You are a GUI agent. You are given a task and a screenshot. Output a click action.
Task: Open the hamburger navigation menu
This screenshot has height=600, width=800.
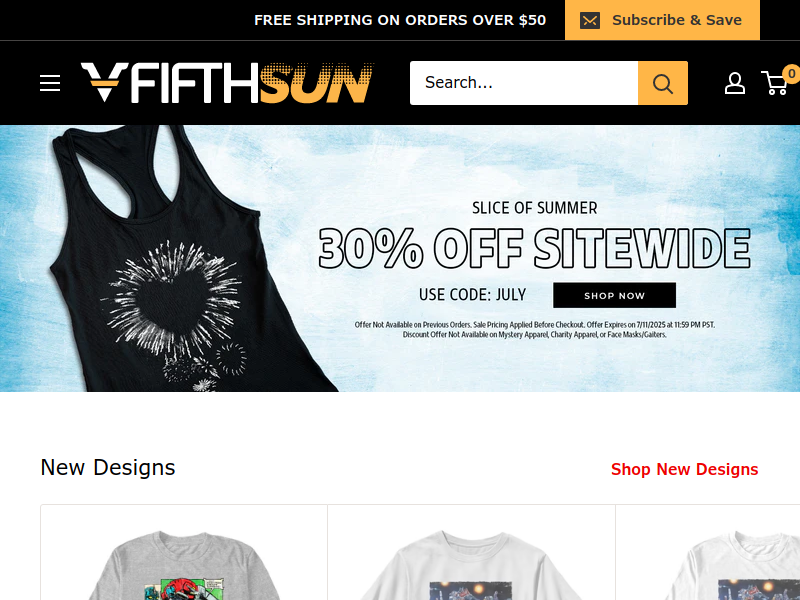[50, 83]
